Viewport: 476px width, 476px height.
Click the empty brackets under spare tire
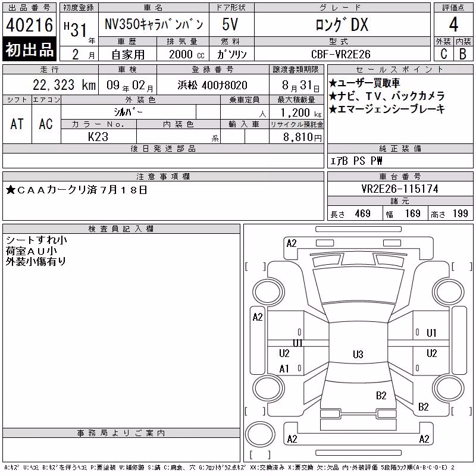[260, 455]
